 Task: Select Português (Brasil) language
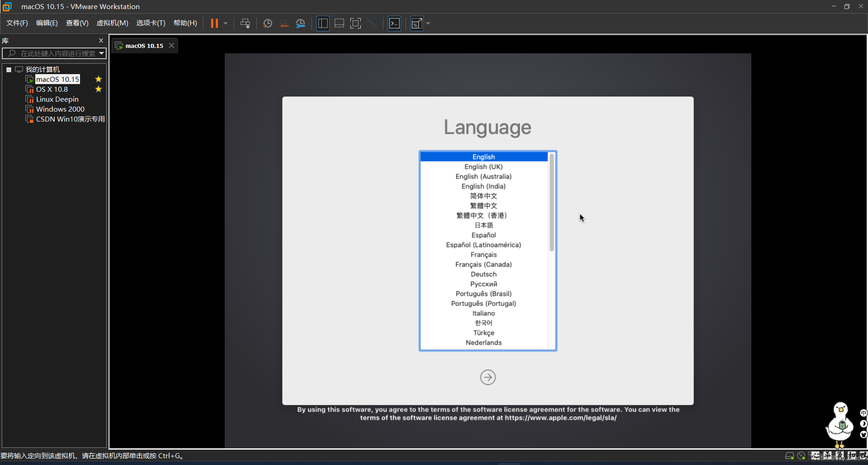(x=484, y=294)
